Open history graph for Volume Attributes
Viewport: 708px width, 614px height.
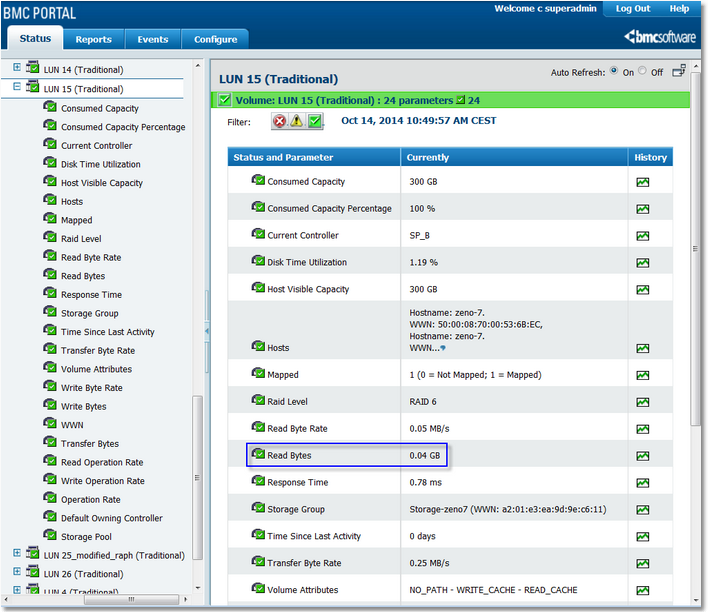coord(642,590)
